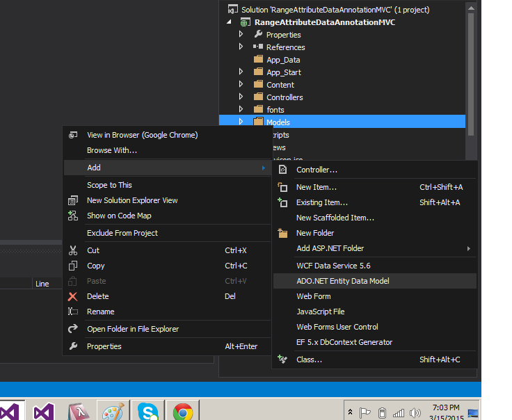Collapse the RangeAttributeDataAnnotationMVC project node

pos(230,22)
